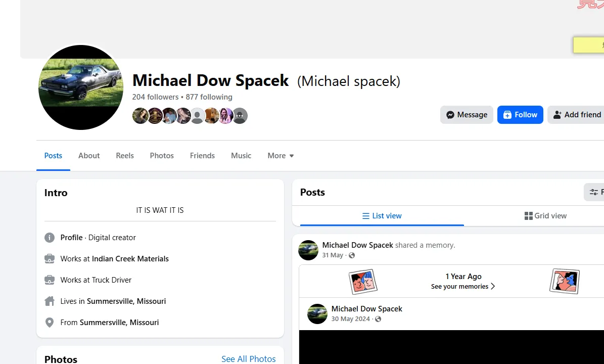Screen dimensions: 604x364
Task: Open the posts Filters button
Action: tap(594, 192)
